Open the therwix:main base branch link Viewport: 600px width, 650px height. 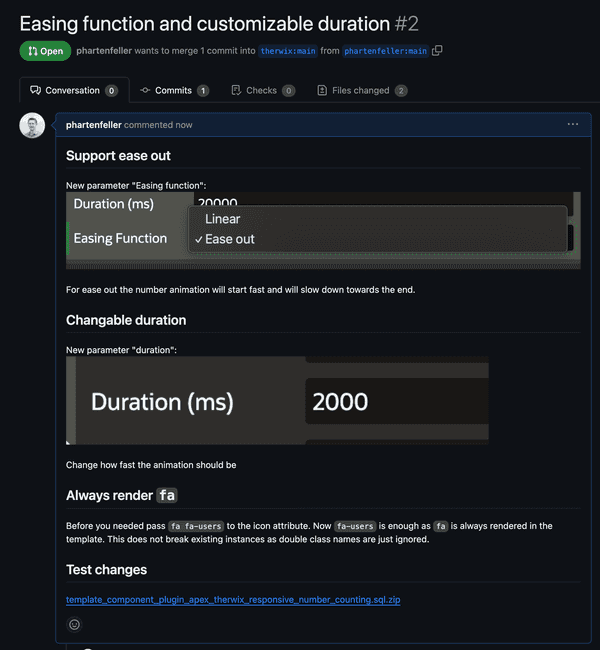pos(287,51)
